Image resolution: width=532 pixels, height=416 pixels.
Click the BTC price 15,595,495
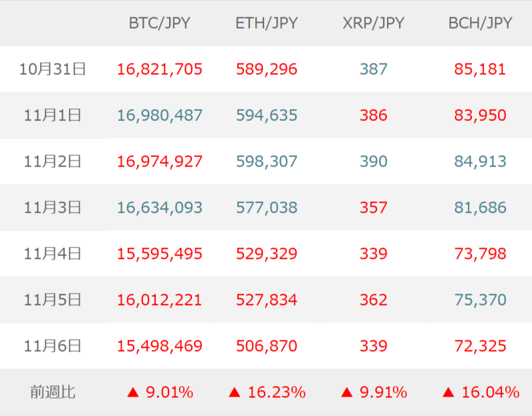pos(160,254)
